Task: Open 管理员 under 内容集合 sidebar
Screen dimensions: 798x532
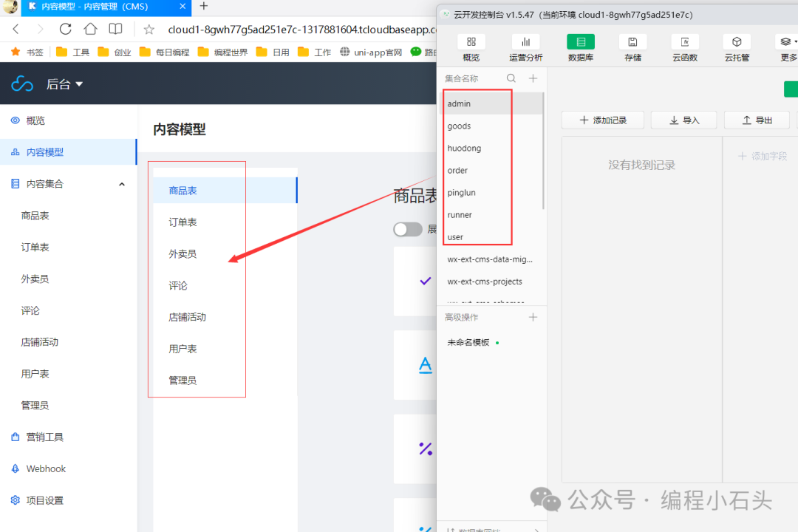Action: tap(35, 405)
